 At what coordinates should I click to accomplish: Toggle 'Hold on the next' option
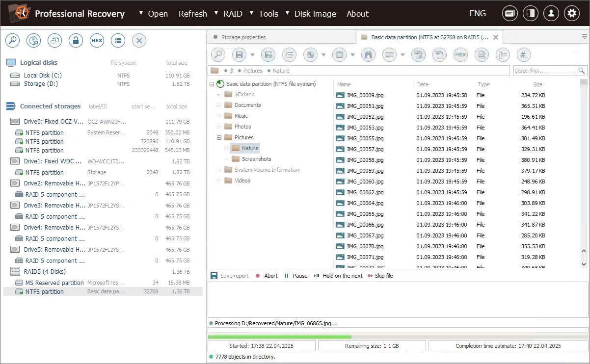tap(338, 276)
